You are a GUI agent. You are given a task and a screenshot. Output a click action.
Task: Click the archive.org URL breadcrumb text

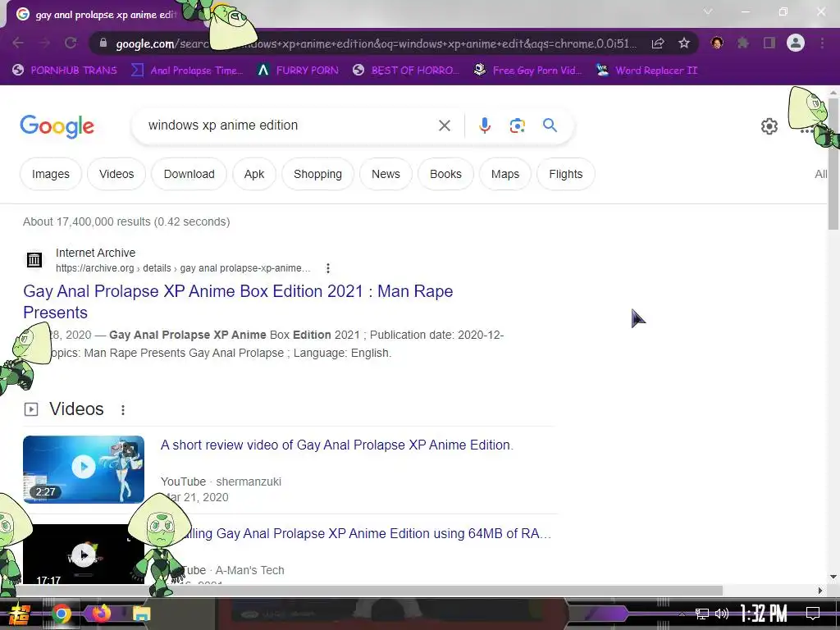[x=183, y=268]
